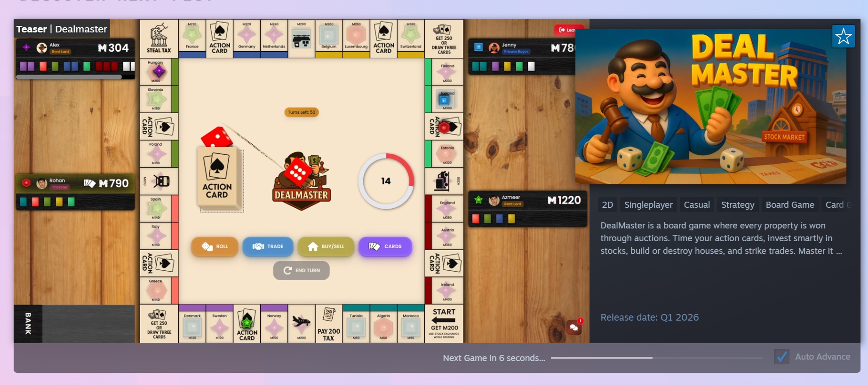Select the Finland property tile
Image resolution: width=868 pixels, height=385 pixels.
tap(444, 72)
